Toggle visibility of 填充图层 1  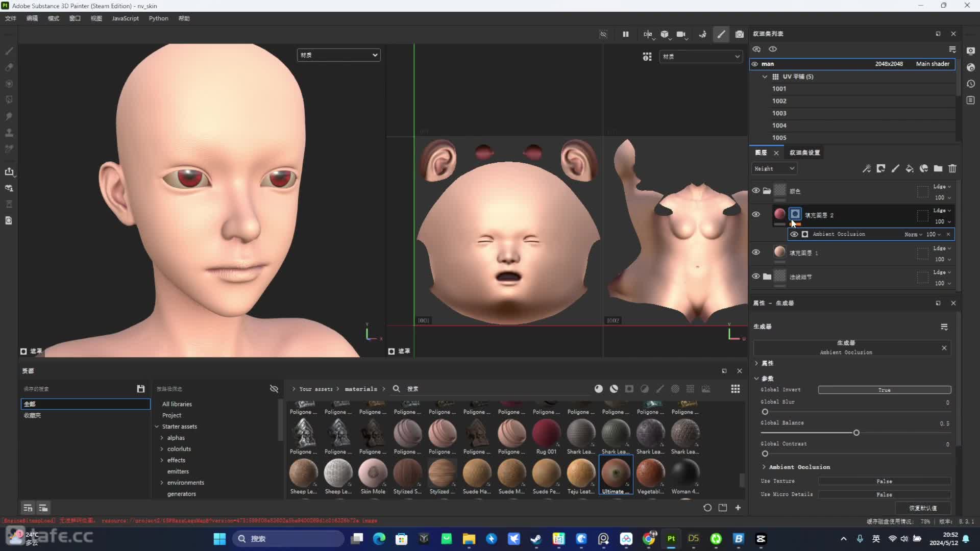point(756,252)
